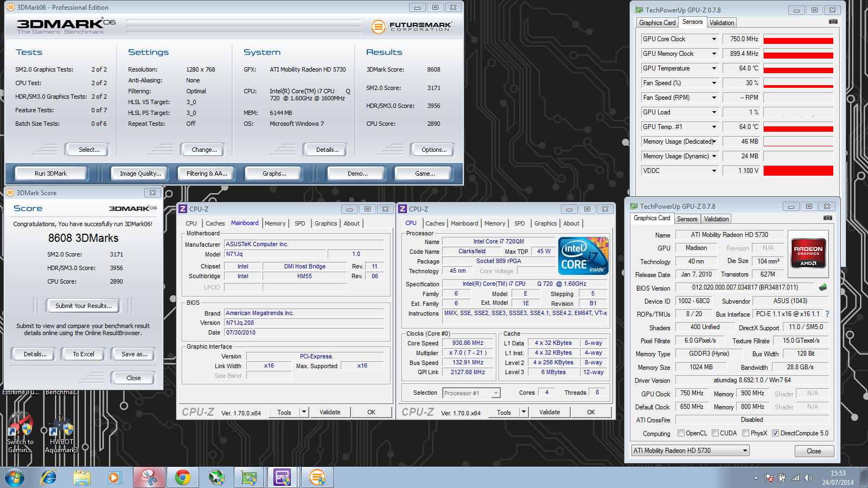Click the Futuremark Corporation logo
Screen dimensions: 868x488
412,26
